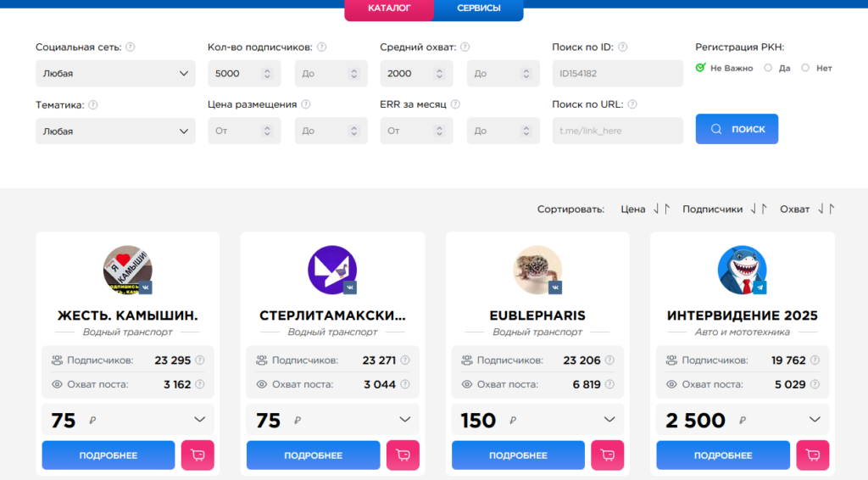This screenshot has width=868, height=480.
Task: Select Нет for Регистрация РКН
Action: pos(805,68)
